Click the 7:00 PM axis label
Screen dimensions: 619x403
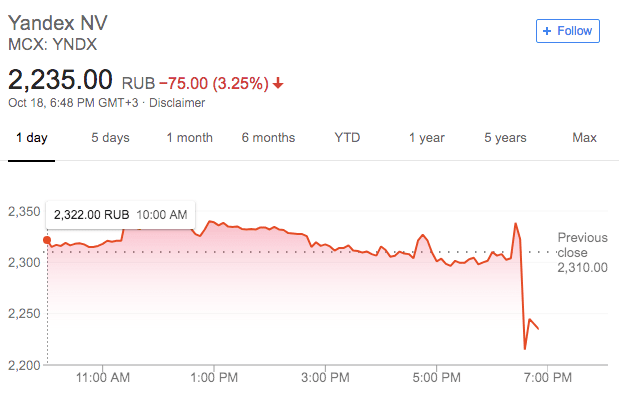548,377
